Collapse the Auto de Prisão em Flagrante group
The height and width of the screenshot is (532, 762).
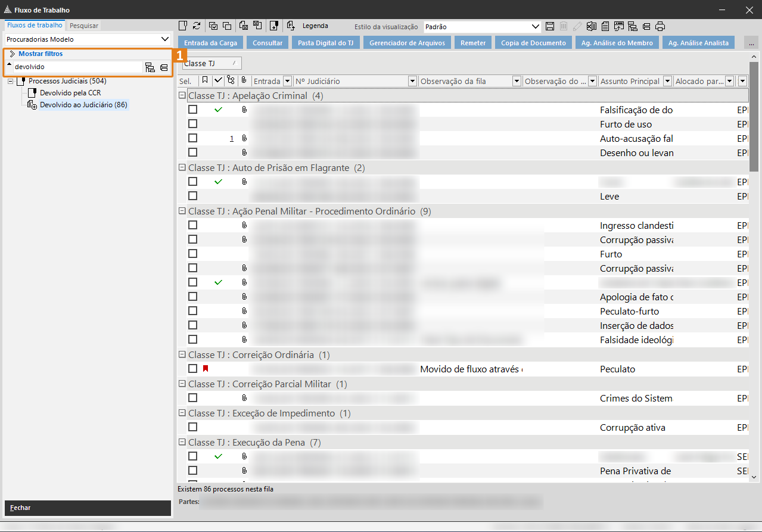[182, 167]
